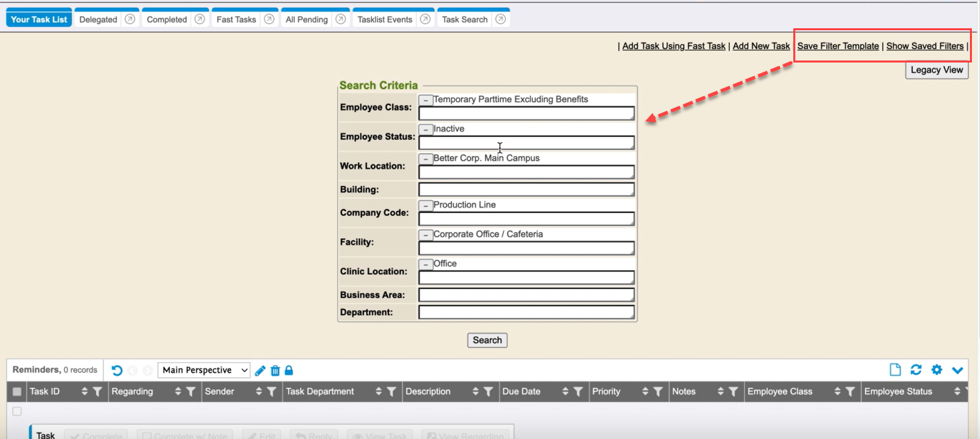Click into the Department input field
Image resolution: width=980 pixels, height=439 pixels.
(526, 313)
